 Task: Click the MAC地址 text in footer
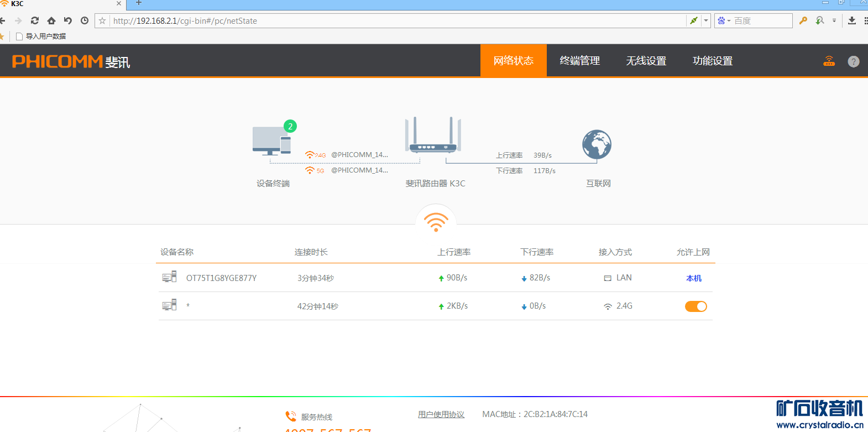[x=535, y=414]
